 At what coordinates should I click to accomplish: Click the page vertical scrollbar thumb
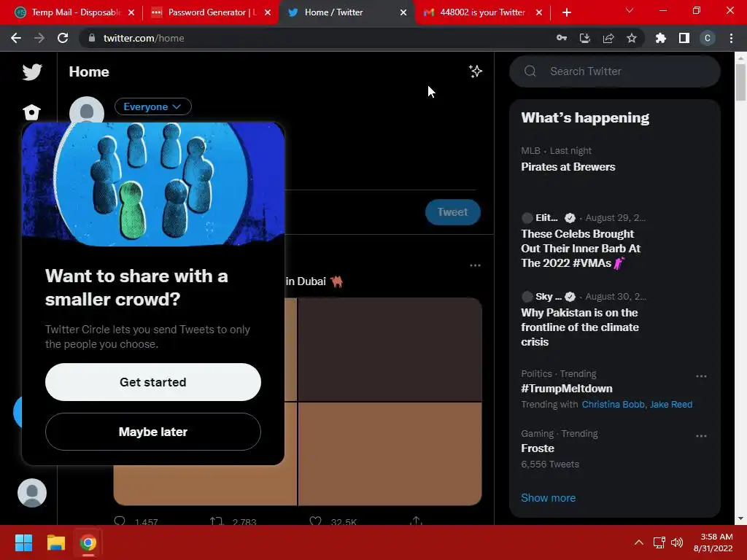pyautogui.click(x=740, y=82)
